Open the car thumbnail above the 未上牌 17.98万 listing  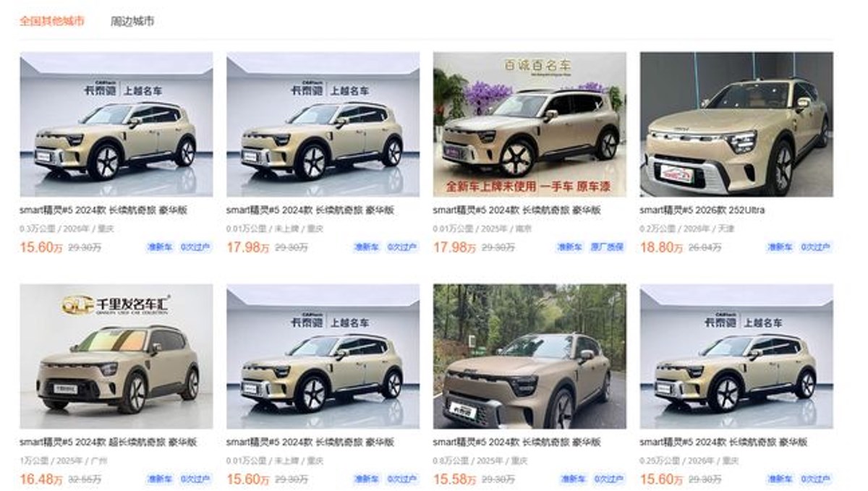click(323, 124)
